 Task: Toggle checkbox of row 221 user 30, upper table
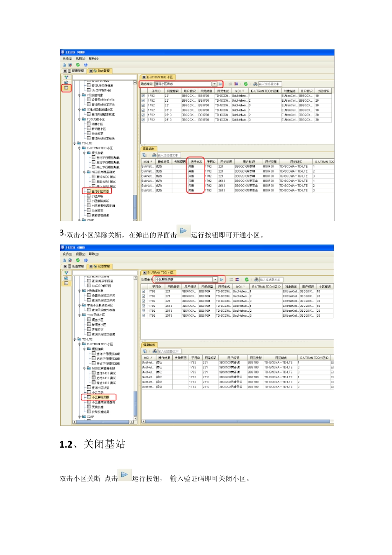143,105
